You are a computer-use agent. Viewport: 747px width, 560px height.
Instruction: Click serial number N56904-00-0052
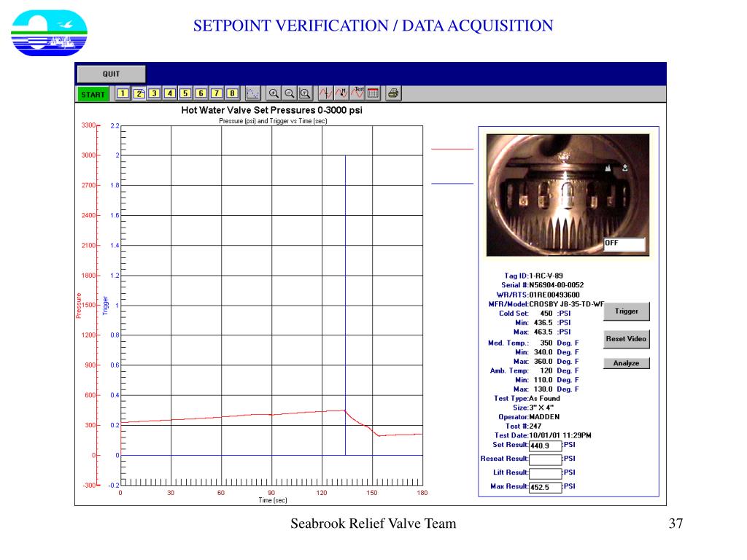pos(557,285)
